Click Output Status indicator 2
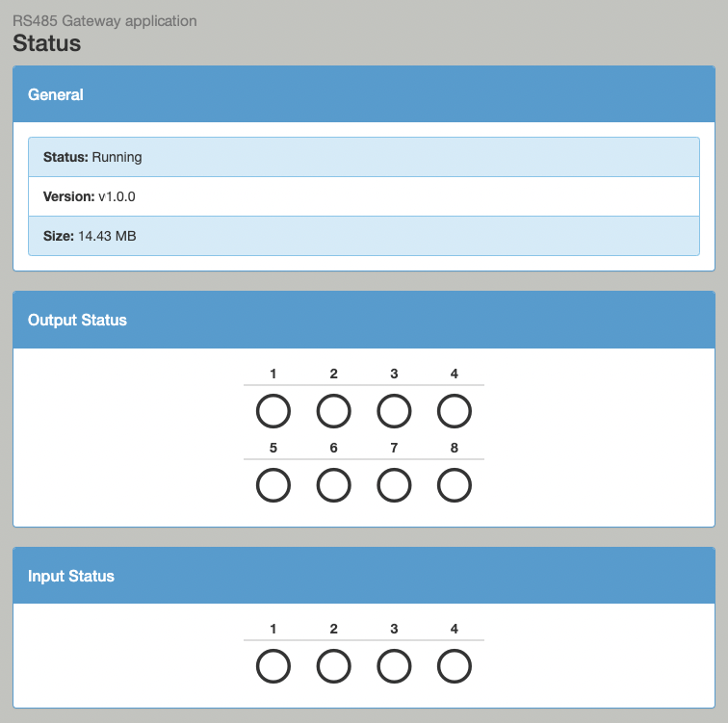This screenshot has width=728, height=723. 333,412
